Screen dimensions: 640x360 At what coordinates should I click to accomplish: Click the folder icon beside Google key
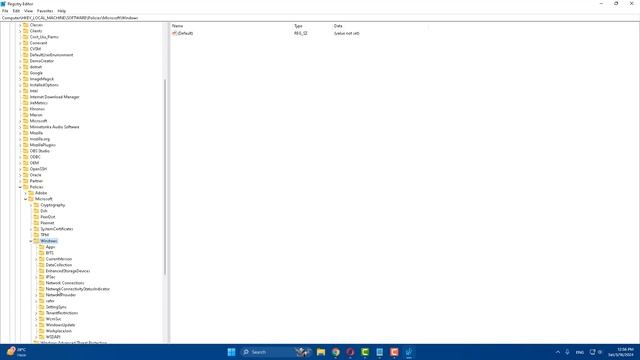tap(26, 73)
